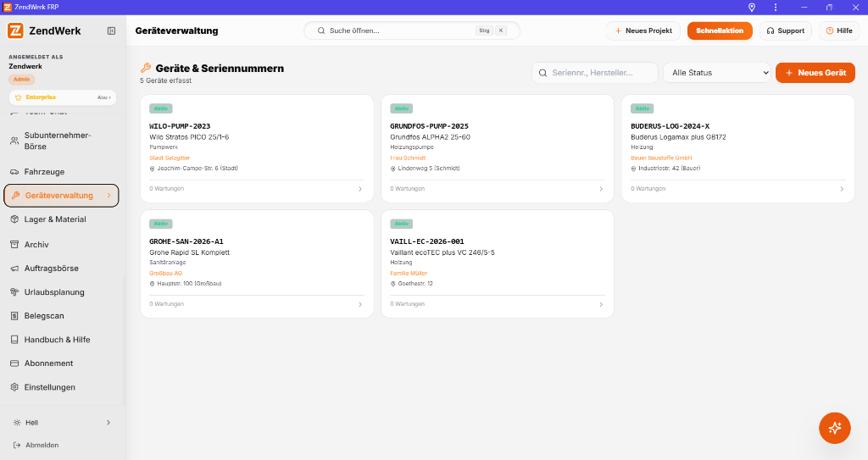The width and height of the screenshot is (868, 460).
Task: Click the magnifier icon in Suche öffnen
Action: tap(321, 31)
